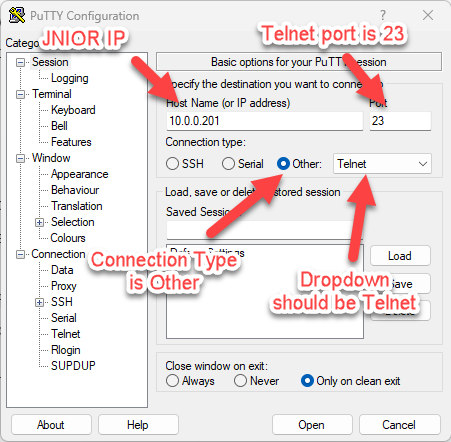Click the Open button
The image size is (451, 442).
[312, 425]
